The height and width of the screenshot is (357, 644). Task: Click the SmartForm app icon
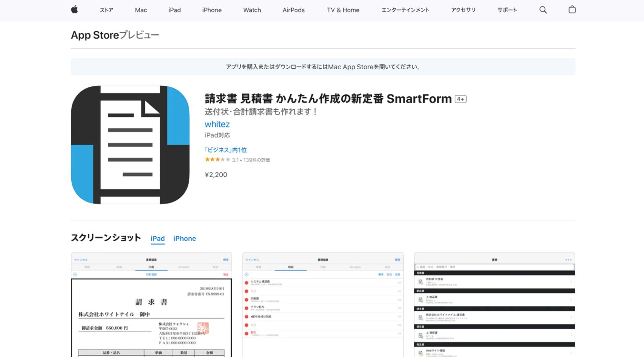tap(130, 145)
